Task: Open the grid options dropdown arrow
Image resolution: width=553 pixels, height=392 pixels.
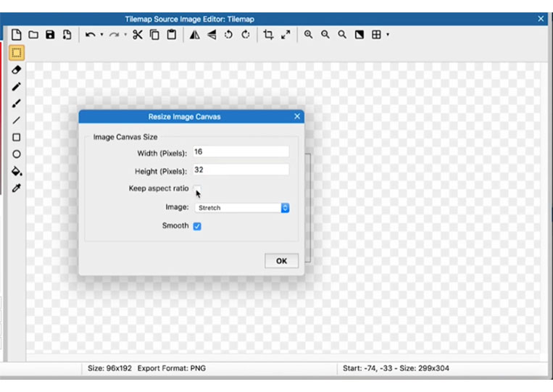Action: tap(388, 35)
